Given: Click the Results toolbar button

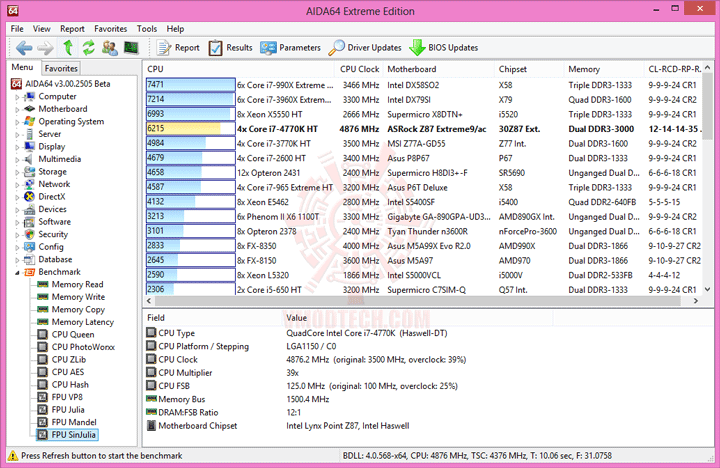Looking at the screenshot, I should tap(231, 48).
